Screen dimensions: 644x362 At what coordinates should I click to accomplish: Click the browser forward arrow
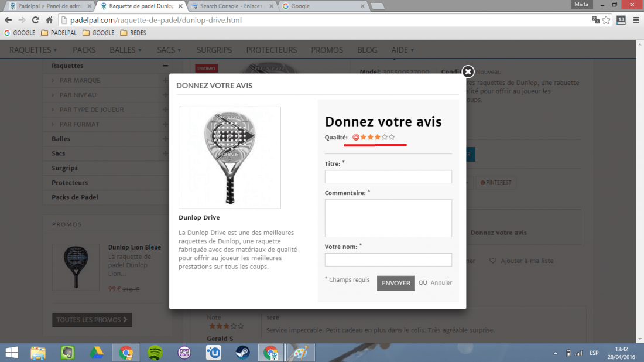(22, 20)
